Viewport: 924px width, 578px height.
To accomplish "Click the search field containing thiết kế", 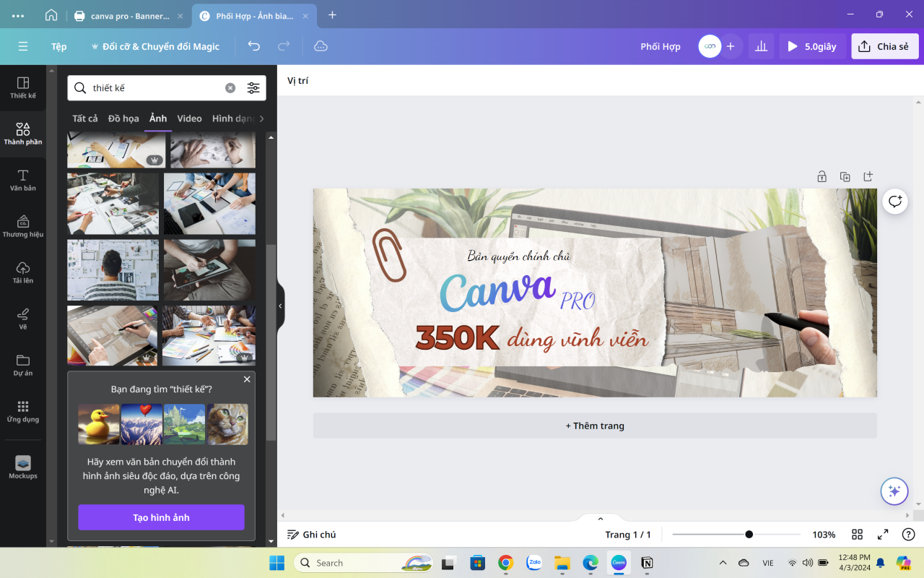I will (167, 88).
